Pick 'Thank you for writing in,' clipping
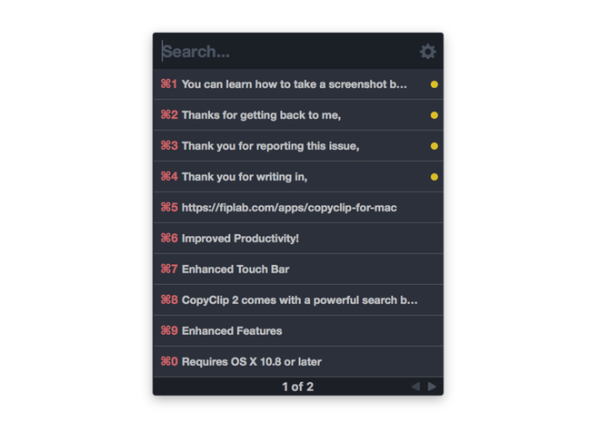 [298, 177]
